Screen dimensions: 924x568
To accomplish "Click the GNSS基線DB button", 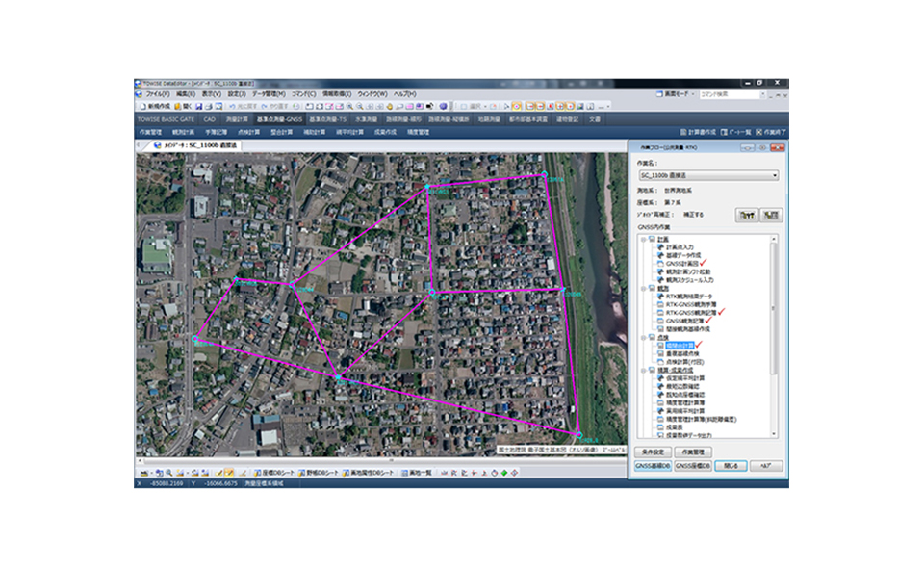I will pos(652,465).
